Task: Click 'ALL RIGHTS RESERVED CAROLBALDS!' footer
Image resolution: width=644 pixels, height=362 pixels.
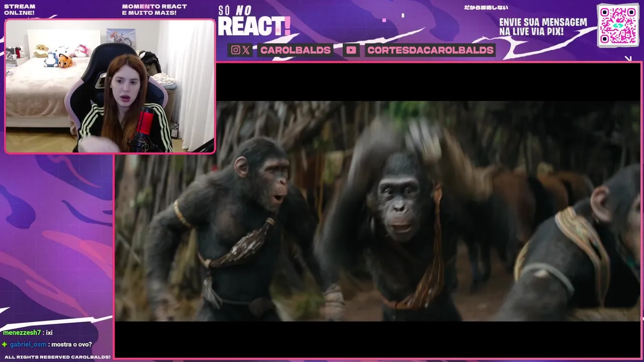Action: 57,357
